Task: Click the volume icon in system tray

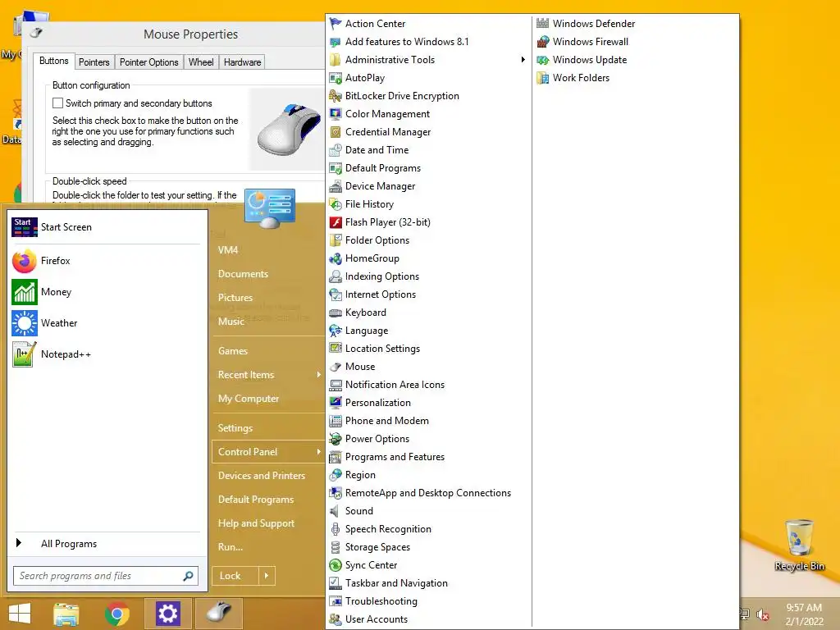Action: (762, 614)
